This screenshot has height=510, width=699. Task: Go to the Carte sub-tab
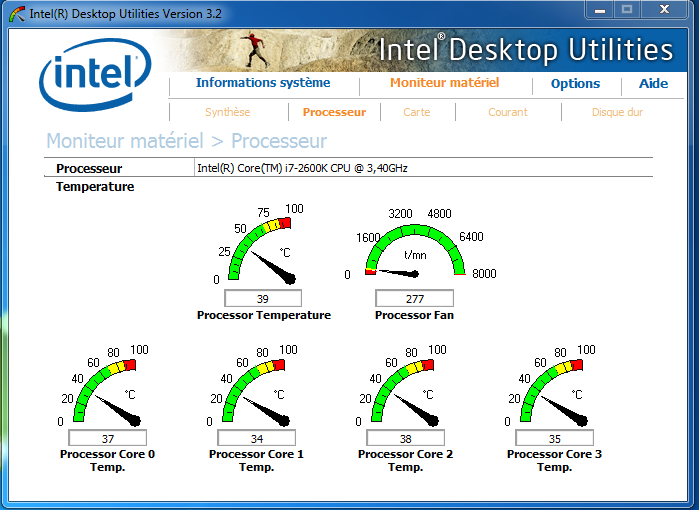pyautogui.click(x=416, y=112)
